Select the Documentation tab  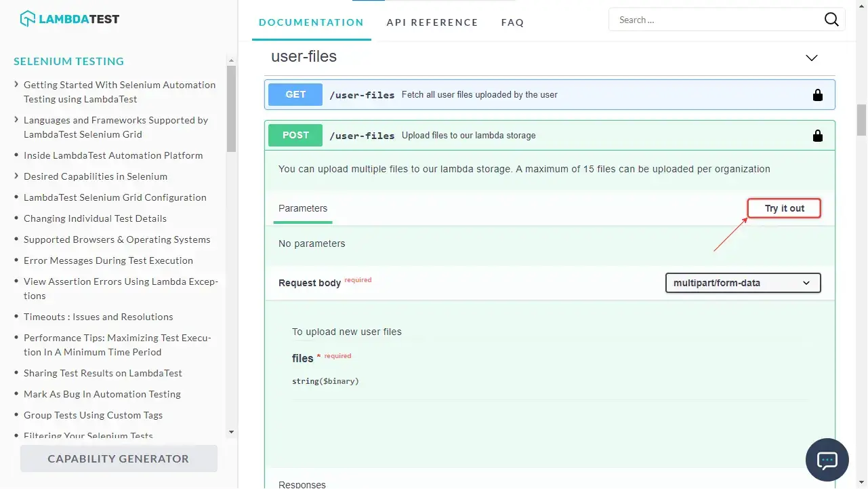(311, 22)
